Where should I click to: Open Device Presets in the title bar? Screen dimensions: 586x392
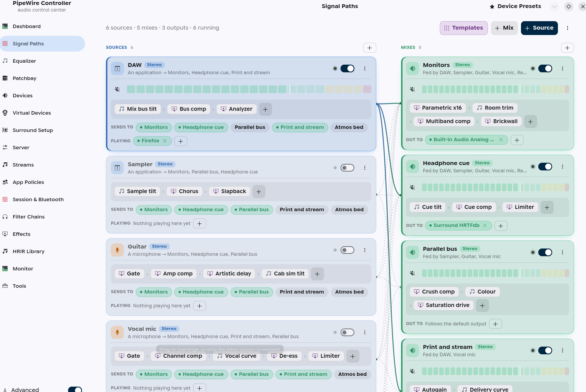click(515, 7)
